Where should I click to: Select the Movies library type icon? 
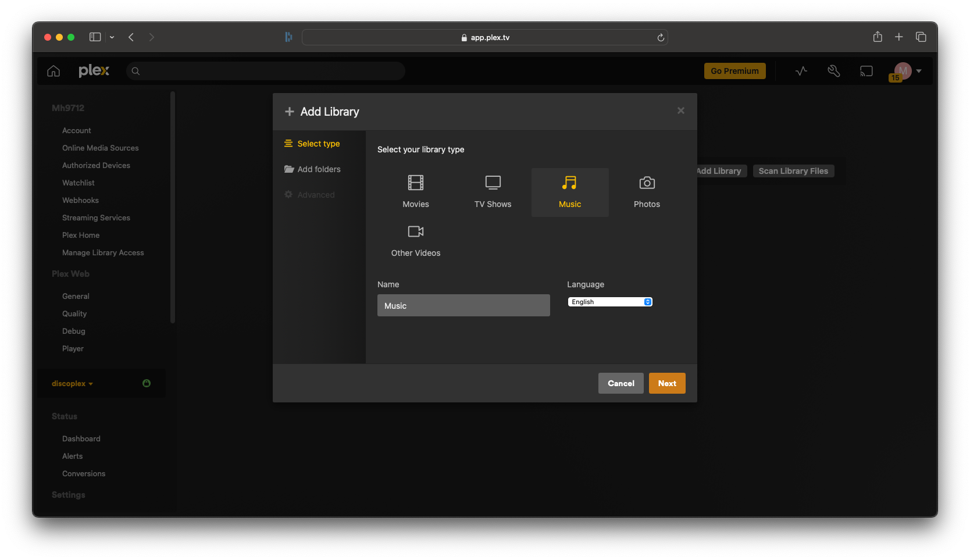click(x=415, y=184)
